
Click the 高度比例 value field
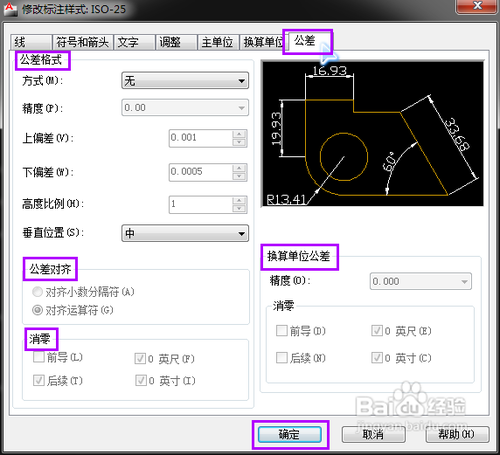coord(200,204)
